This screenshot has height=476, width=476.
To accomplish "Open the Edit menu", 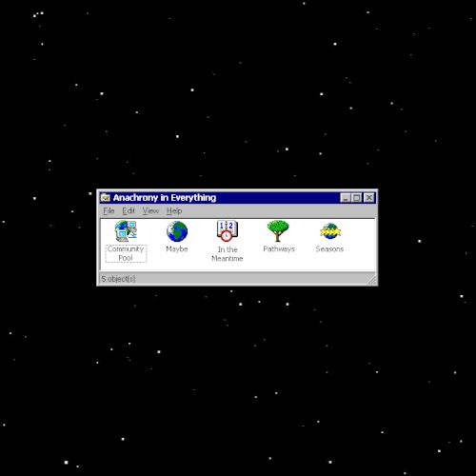I will click(x=129, y=211).
